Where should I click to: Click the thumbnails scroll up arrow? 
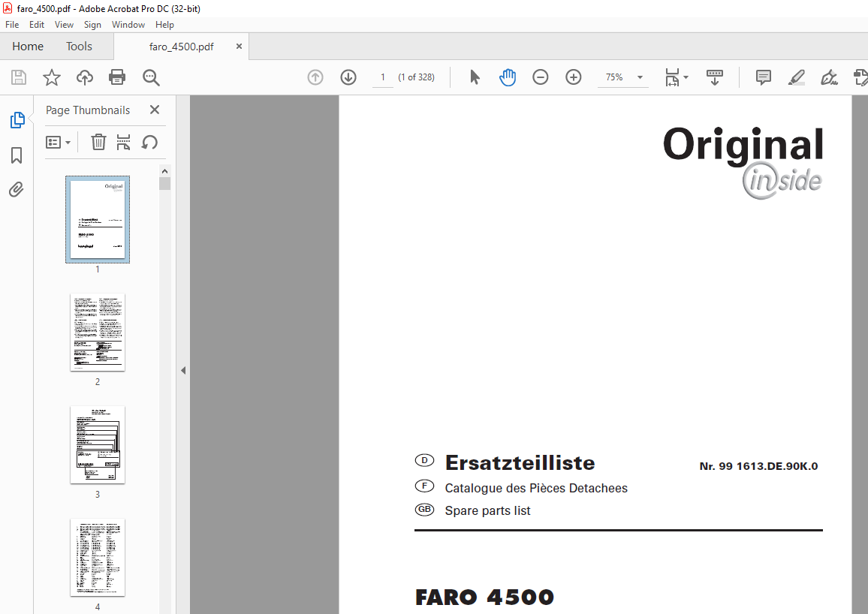164,171
